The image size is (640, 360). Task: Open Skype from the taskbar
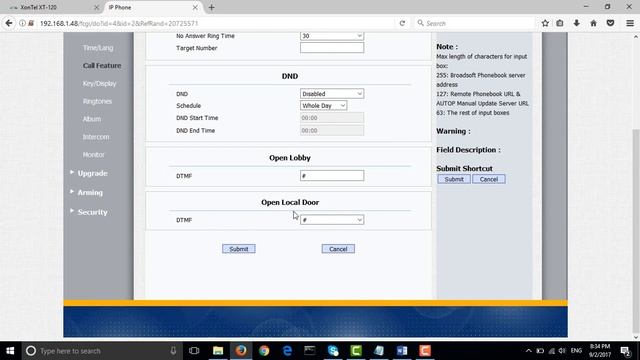tap(333, 351)
